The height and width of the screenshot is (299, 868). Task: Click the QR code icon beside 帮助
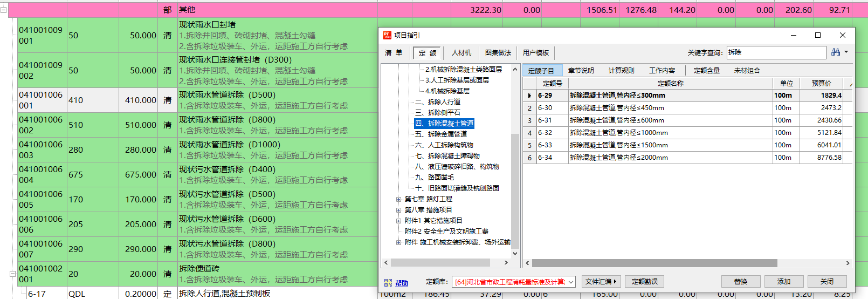click(x=388, y=283)
